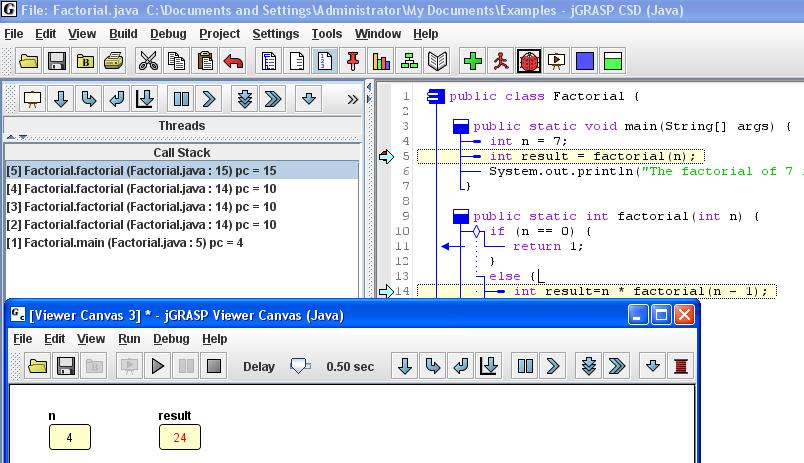Open the File menu in jGRASP CSD window
The width and height of the screenshot is (804, 463).
[x=14, y=34]
